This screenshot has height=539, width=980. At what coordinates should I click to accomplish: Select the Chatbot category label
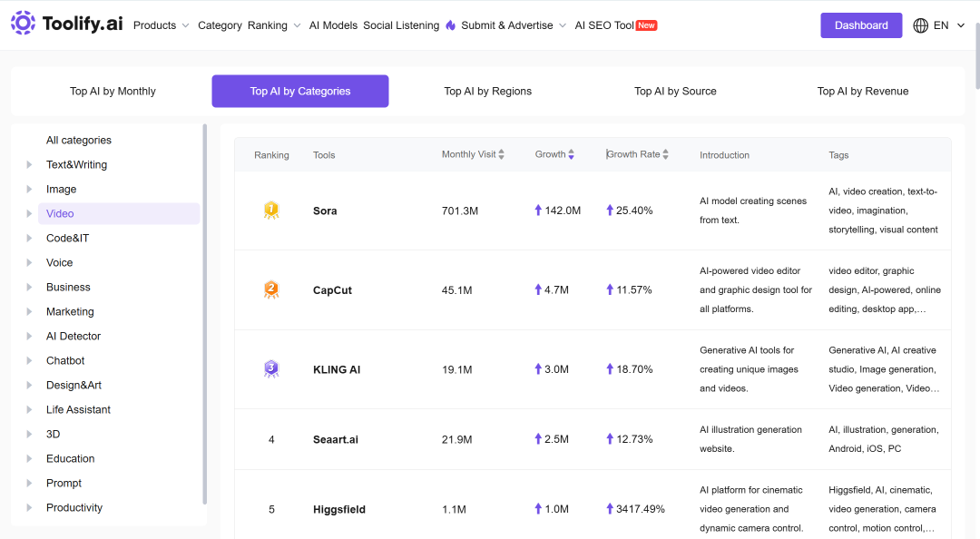point(65,360)
